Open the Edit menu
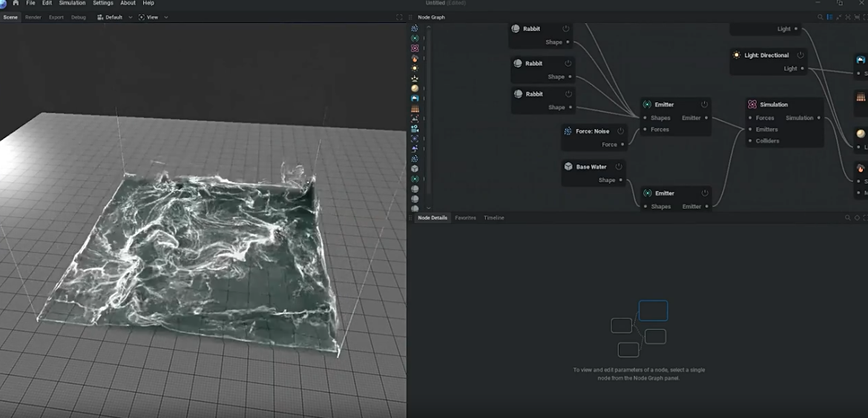 coord(47,3)
